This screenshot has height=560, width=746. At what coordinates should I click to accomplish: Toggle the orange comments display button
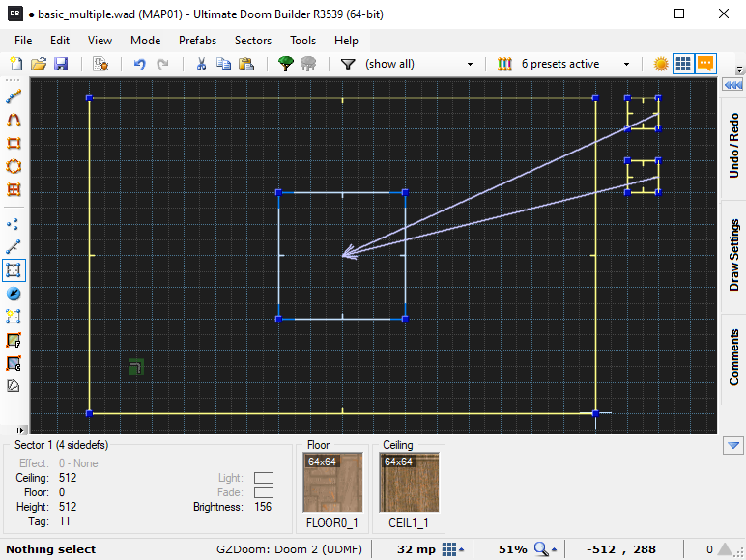click(705, 64)
